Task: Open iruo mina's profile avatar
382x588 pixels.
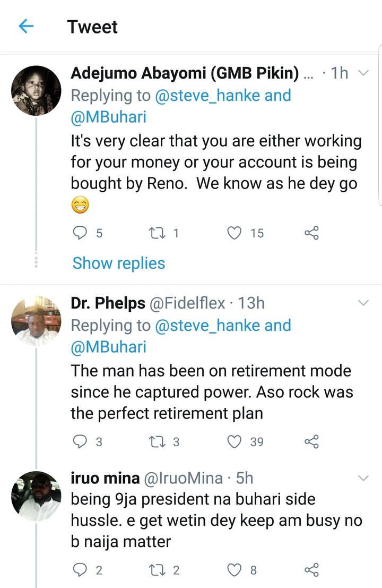Action: coord(36,496)
